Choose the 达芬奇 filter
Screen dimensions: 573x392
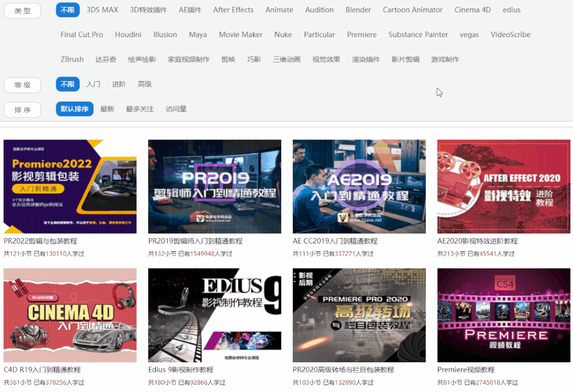click(106, 59)
